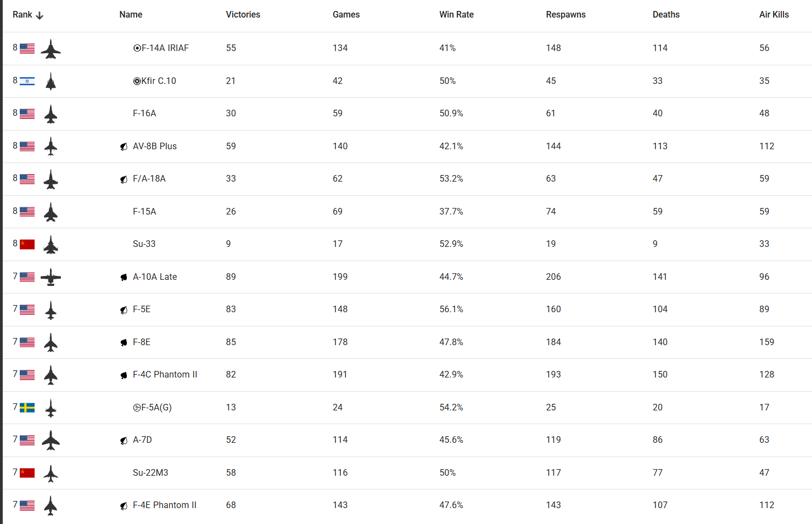This screenshot has width=812, height=524.
Task: Open the F-4E Phantom II entry
Action: 165,505
